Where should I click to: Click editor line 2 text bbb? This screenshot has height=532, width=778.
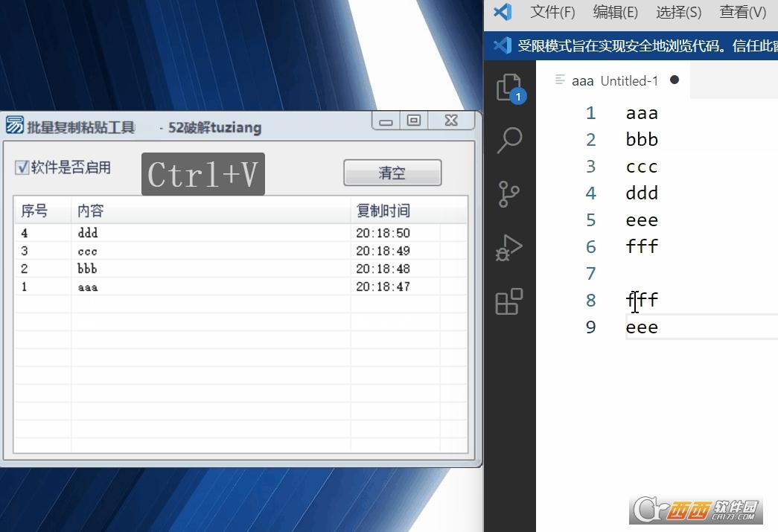(642, 140)
